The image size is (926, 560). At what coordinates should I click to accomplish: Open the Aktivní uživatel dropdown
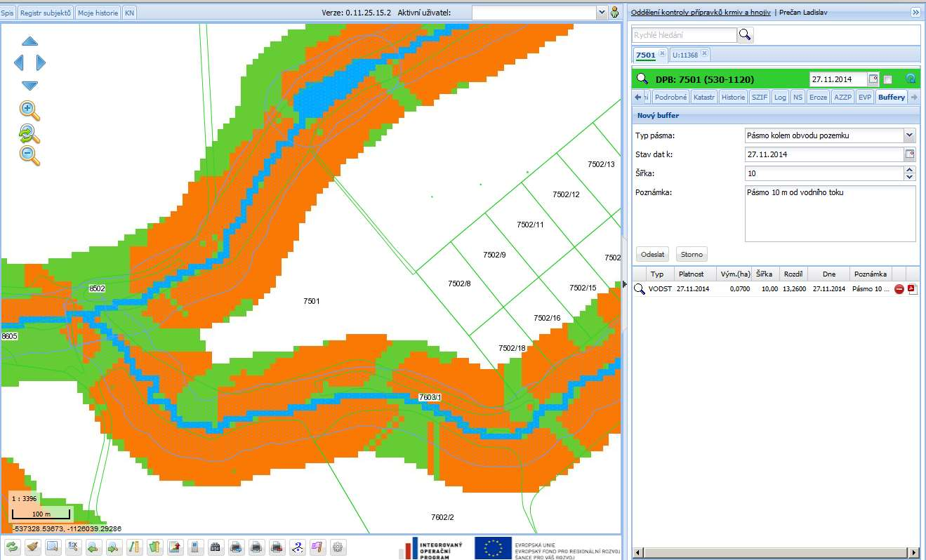602,12
